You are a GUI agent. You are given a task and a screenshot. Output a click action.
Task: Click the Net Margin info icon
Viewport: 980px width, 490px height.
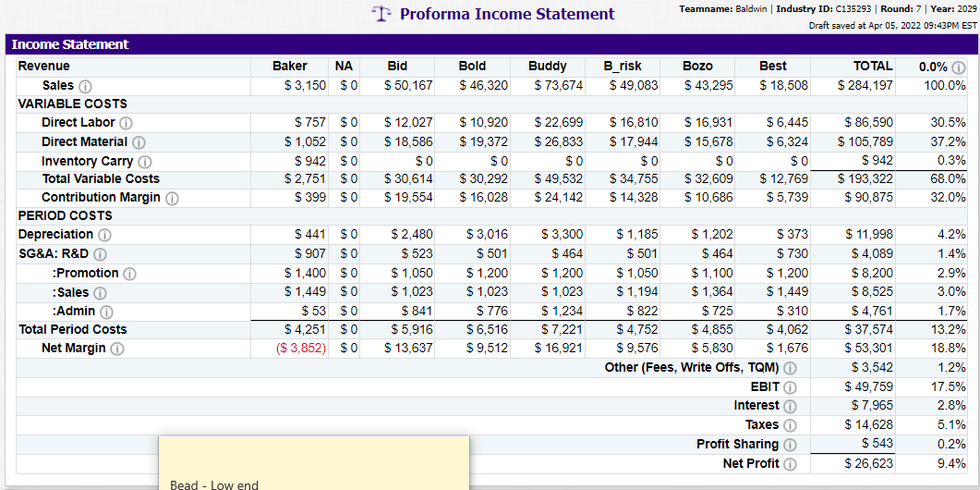tap(116, 349)
